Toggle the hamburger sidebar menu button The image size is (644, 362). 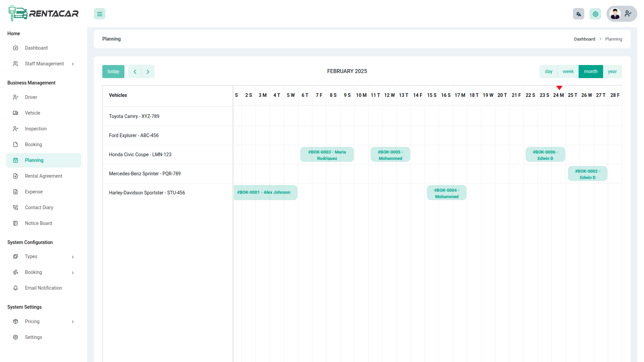(100, 14)
